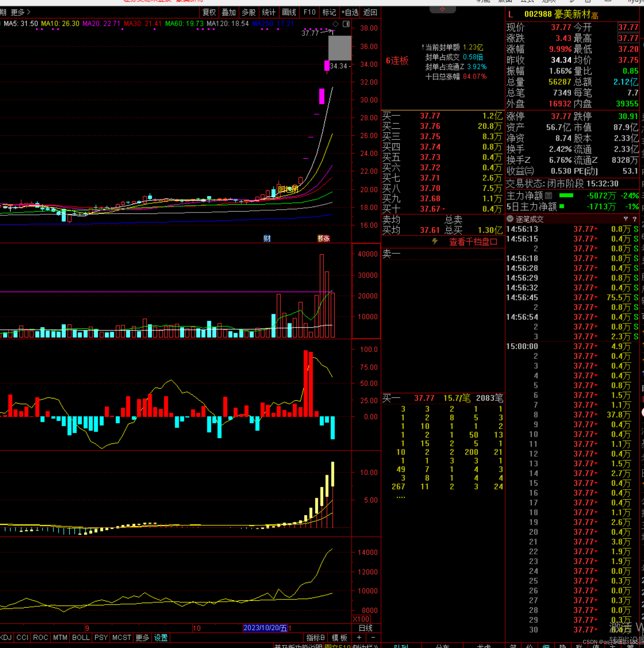
Task: Toggle the 叠加 overlay option
Action: 229,12
